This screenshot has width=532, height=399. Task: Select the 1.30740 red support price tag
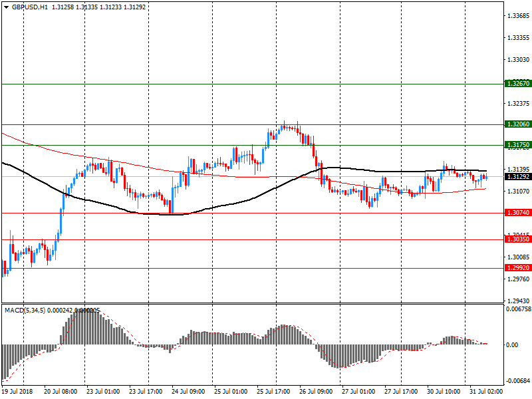(x=517, y=213)
